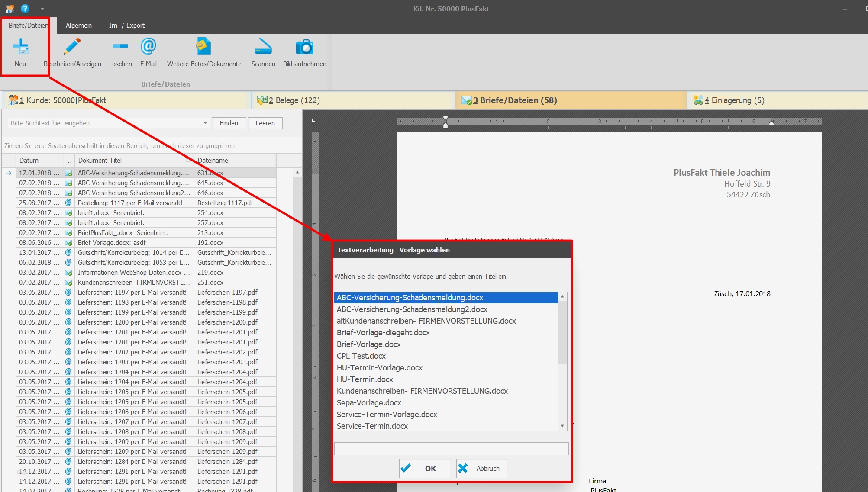Image resolution: width=868 pixels, height=492 pixels.
Task: Start the Scannen scanner tool
Action: (263, 47)
